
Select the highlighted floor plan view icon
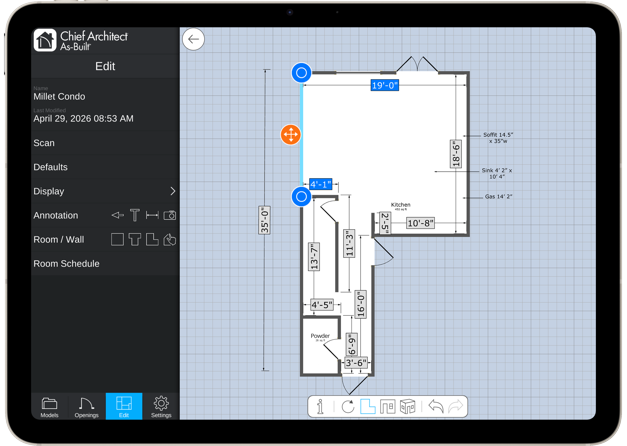point(367,406)
